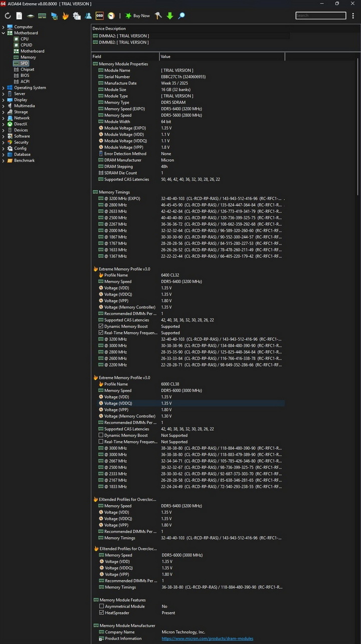The image size is (361, 644).
Task: Click into the Search input field
Action: point(320,16)
